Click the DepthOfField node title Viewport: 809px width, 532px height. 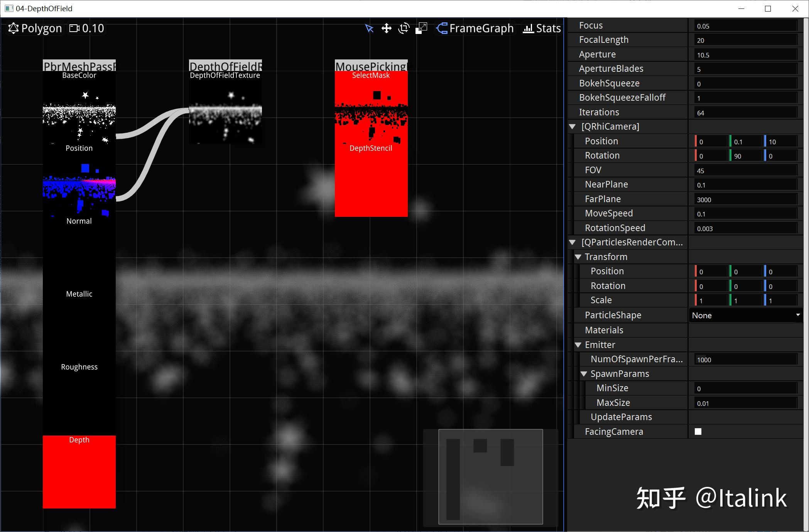point(225,66)
